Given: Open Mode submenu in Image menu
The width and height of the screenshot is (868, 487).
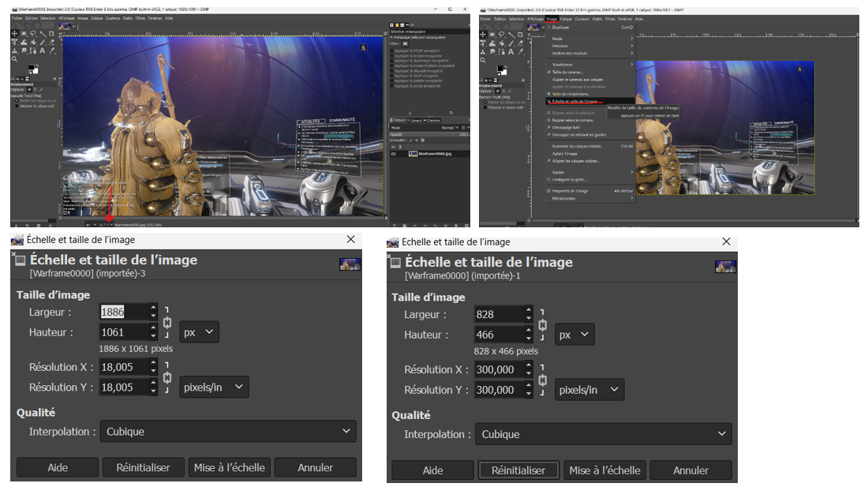Looking at the screenshot, I should (x=590, y=38).
